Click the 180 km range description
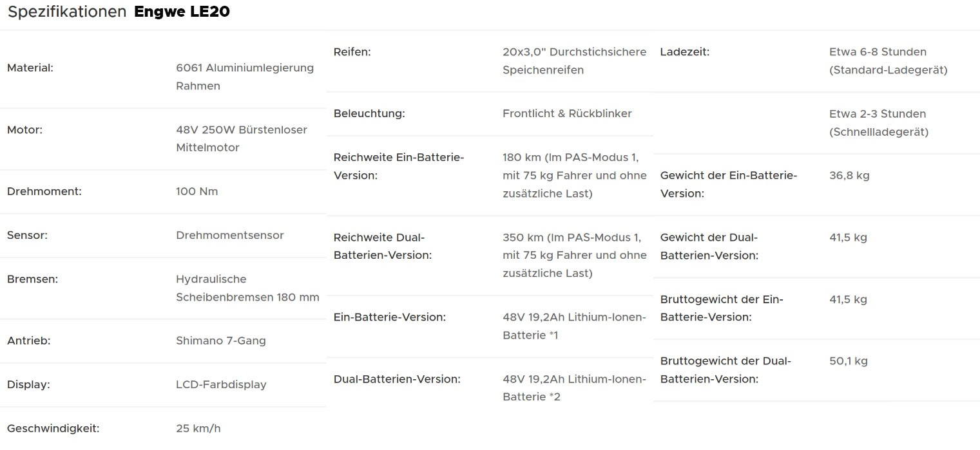 pyautogui.click(x=574, y=175)
